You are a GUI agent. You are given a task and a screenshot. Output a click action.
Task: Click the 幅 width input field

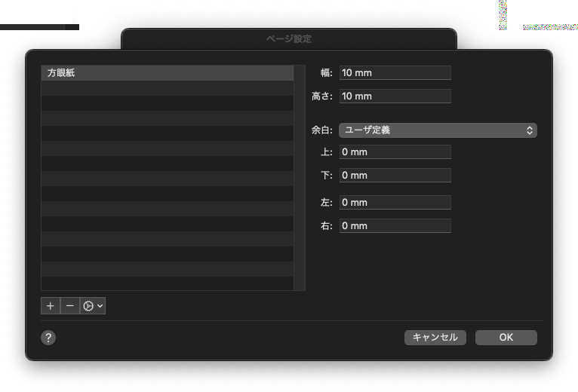coord(395,73)
